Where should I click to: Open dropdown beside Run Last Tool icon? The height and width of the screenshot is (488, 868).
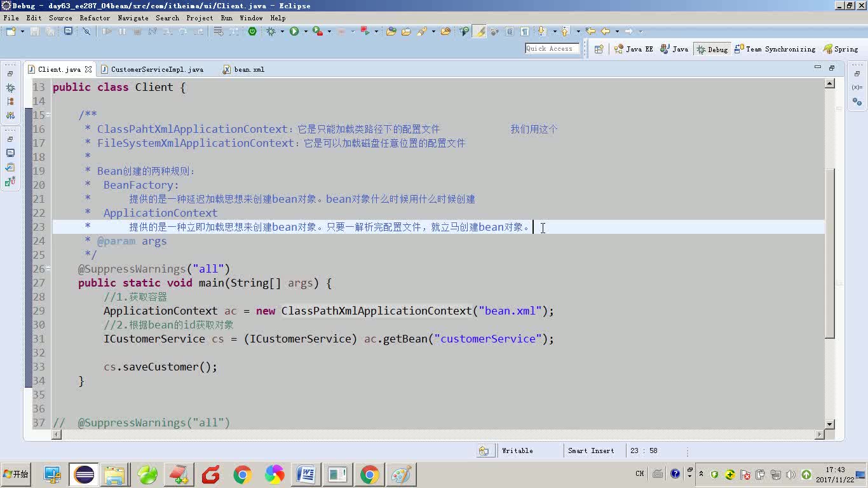(329, 31)
